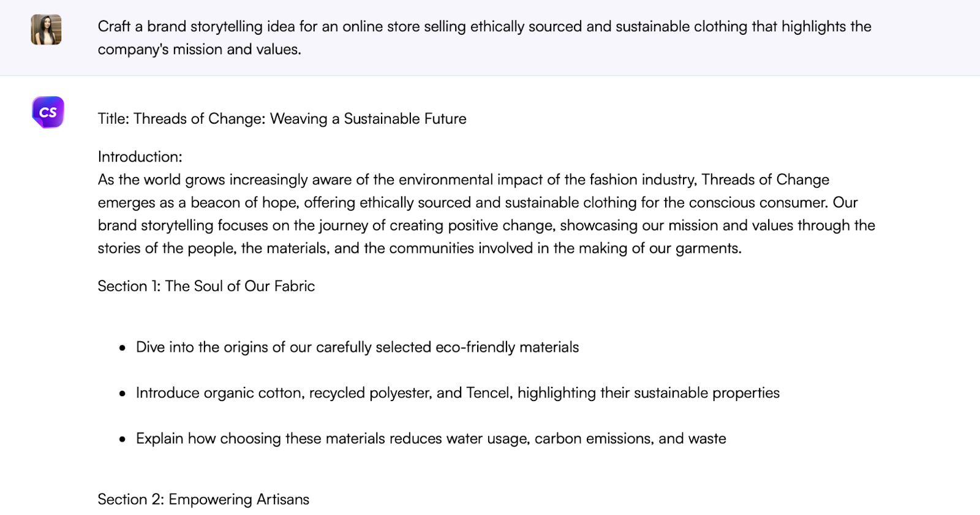The image size is (980, 515).
Task: Click the paragraph line starting 'As the world grows'
Action: click(463, 180)
